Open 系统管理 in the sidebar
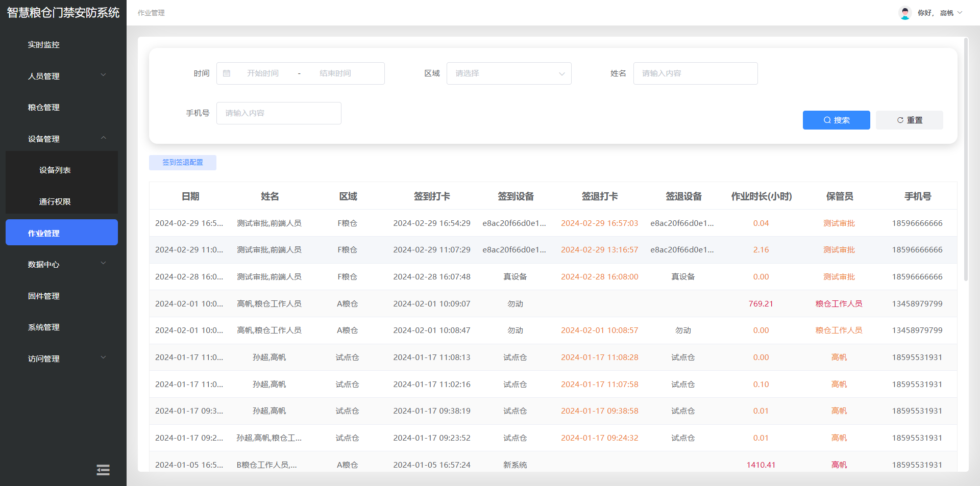The image size is (980, 486). pyautogui.click(x=44, y=327)
